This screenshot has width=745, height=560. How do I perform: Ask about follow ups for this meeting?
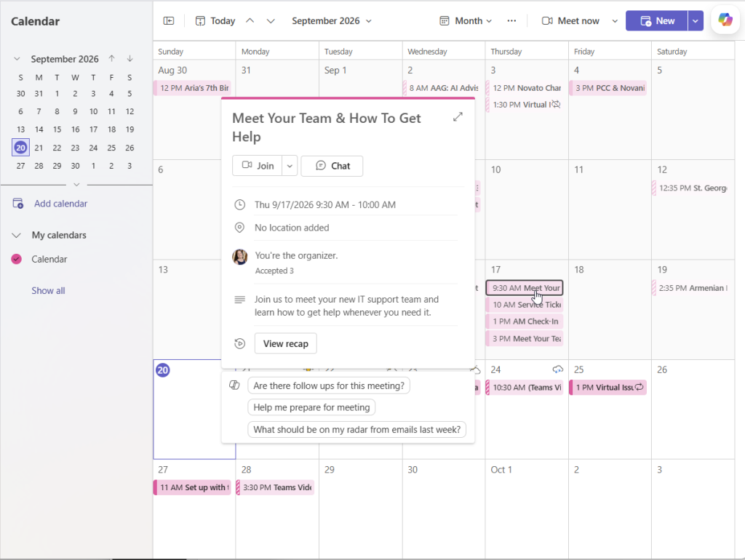click(329, 385)
